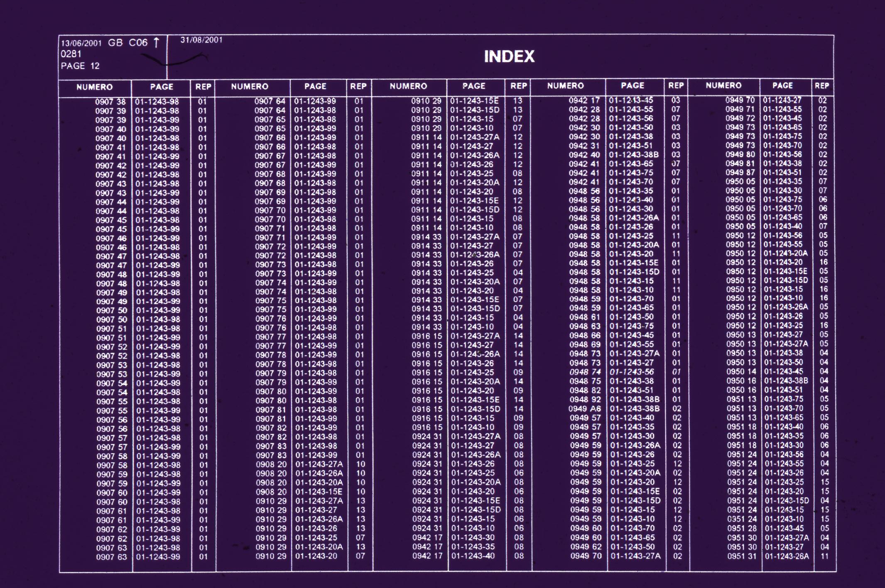Click page 01-1243-45 for 0942 17
This screenshot has height=588, width=885.
pos(631,100)
